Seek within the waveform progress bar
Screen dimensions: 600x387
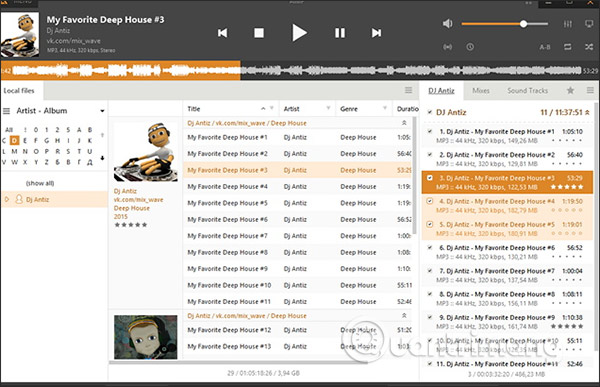[300, 70]
